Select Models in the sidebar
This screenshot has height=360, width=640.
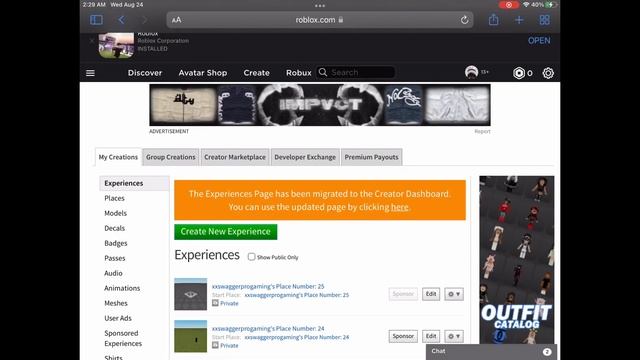pyautogui.click(x=116, y=213)
